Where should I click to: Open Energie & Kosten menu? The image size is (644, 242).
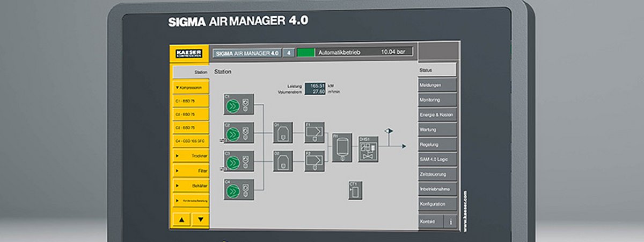[x=437, y=115]
